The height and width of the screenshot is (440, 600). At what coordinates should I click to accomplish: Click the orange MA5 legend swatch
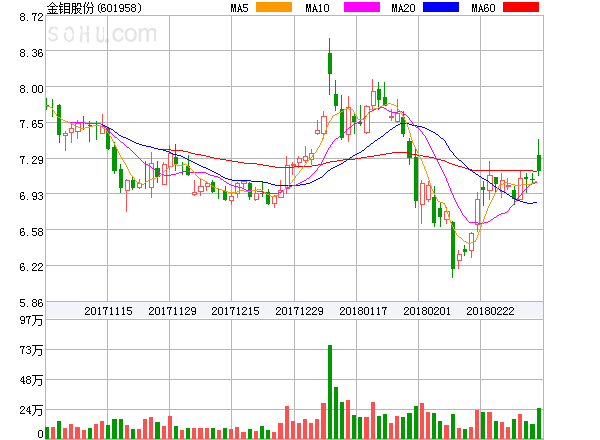coord(274,7)
